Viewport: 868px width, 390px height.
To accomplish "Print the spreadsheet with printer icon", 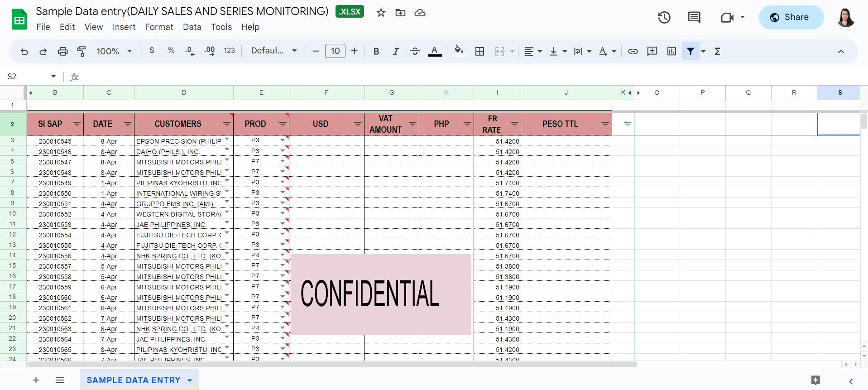I will (x=62, y=52).
